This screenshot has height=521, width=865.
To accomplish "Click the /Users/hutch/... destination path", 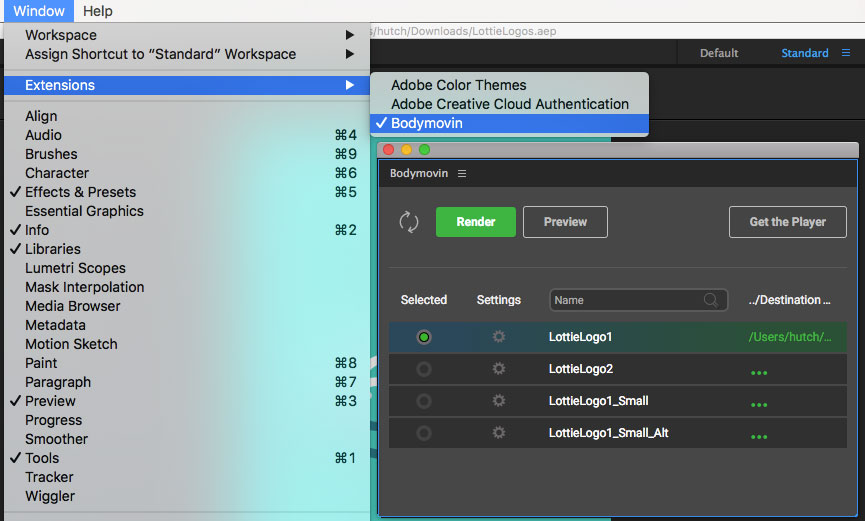I will (790, 337).
